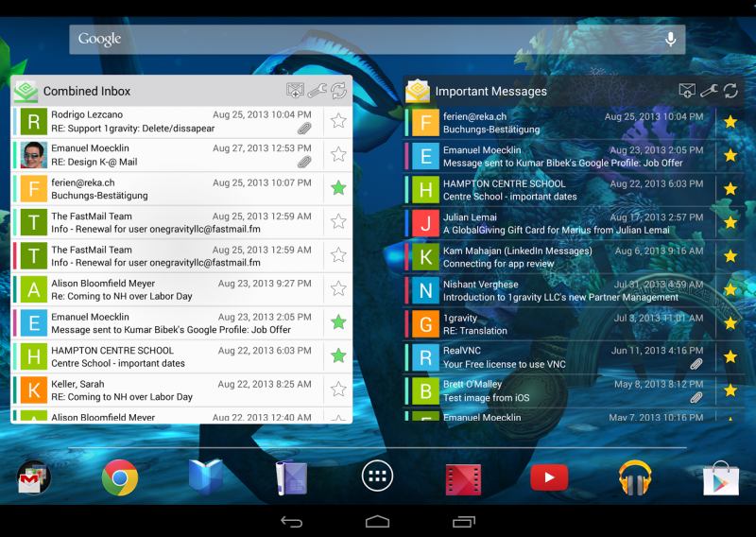756x537 pixels.
Task: Unstar the Brett O'Malley email
Action: (730, 390)
